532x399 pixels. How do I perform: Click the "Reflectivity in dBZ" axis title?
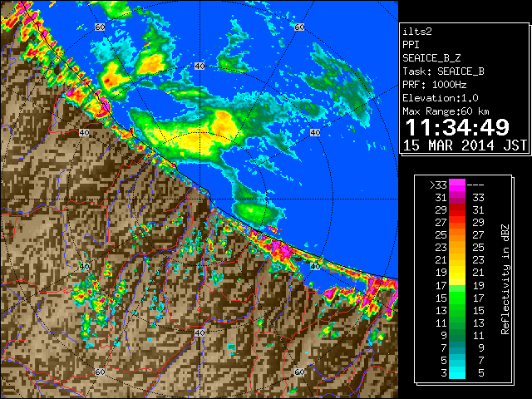(505, 279)
